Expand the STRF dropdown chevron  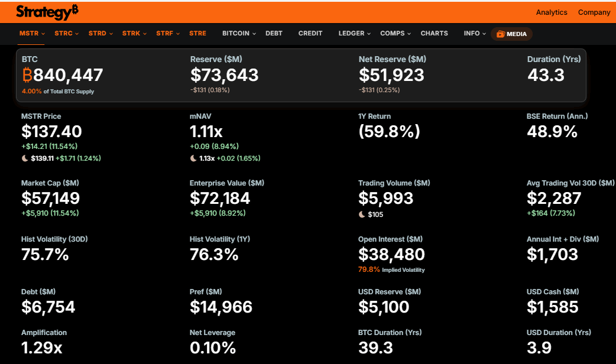click(x=178, y=34)
